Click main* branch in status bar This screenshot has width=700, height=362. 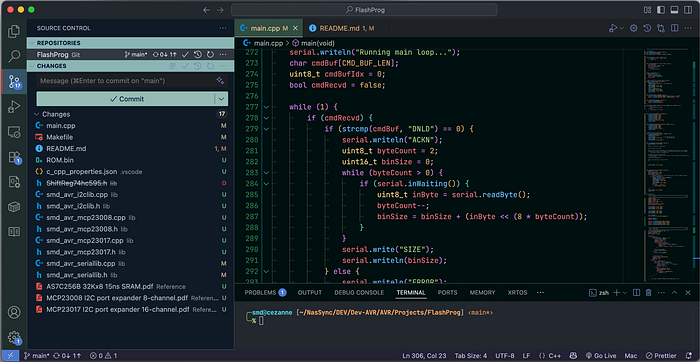(x=36, y=356)
